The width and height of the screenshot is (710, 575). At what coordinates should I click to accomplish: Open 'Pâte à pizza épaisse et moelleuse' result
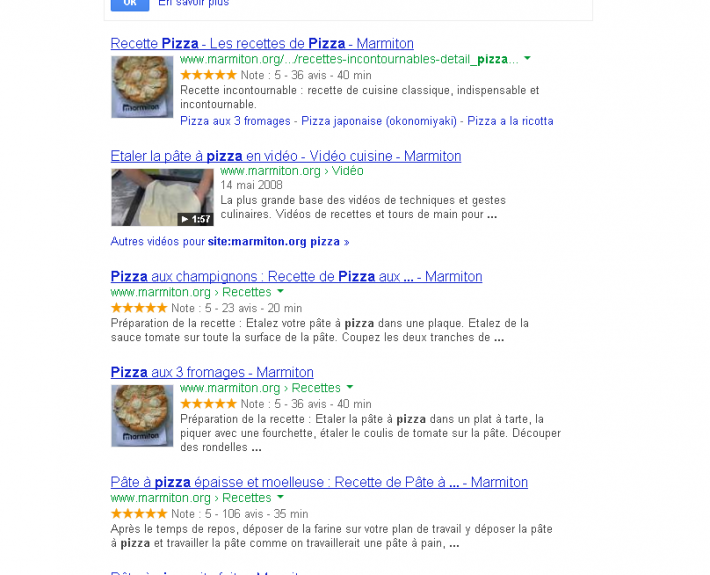pos(319,483)
